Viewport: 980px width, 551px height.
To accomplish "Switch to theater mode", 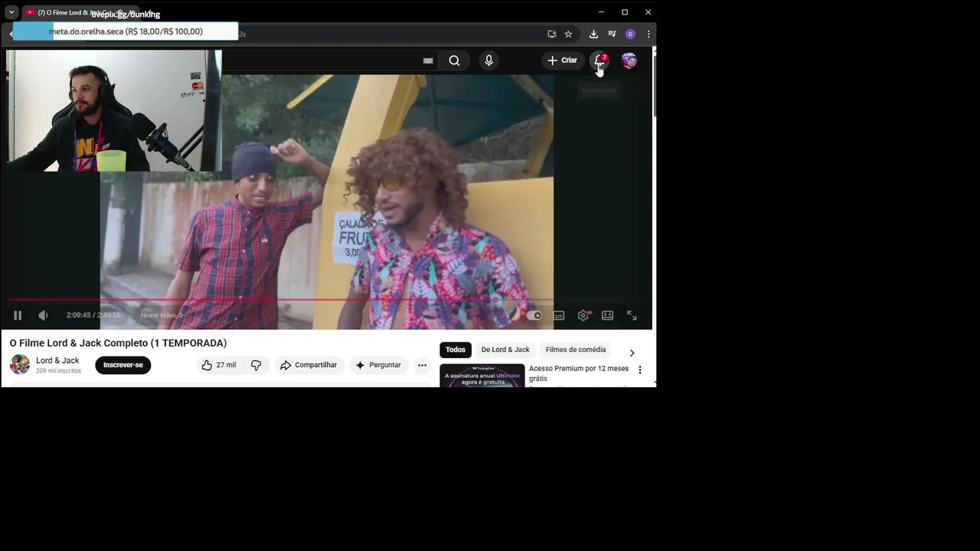I will 607,315.
